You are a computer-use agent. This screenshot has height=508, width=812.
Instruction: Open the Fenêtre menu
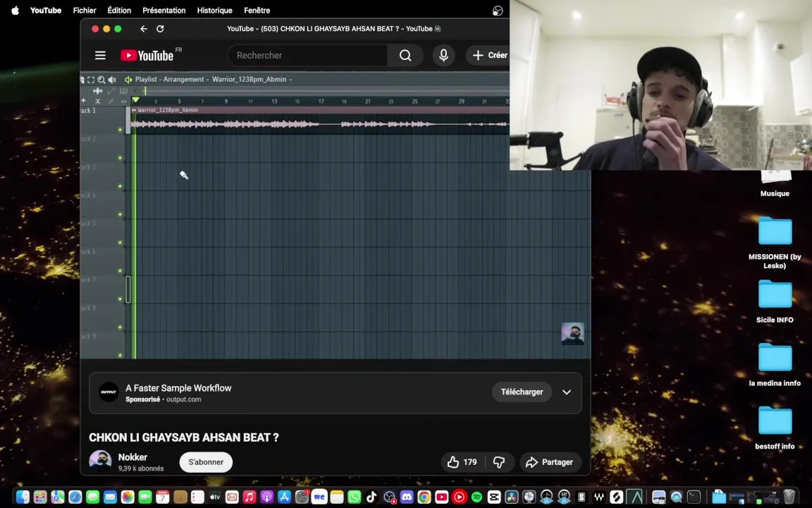click(257, 11)
